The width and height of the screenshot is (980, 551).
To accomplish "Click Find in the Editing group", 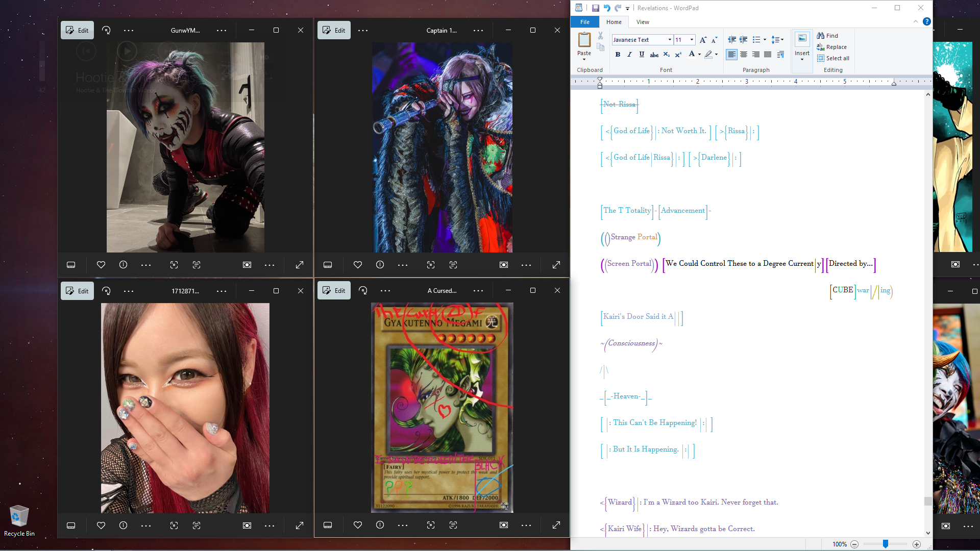I will point(827,36).
